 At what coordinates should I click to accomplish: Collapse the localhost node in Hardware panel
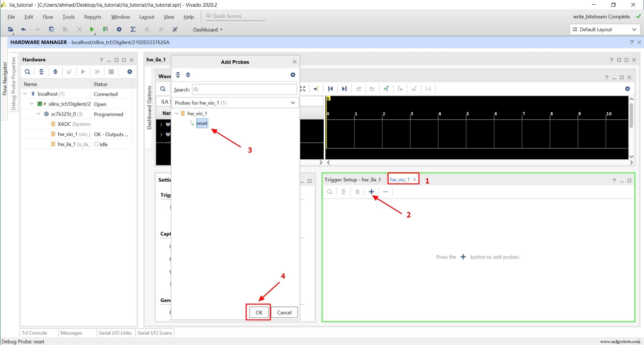pyautogui.click(x=25, y=94)
